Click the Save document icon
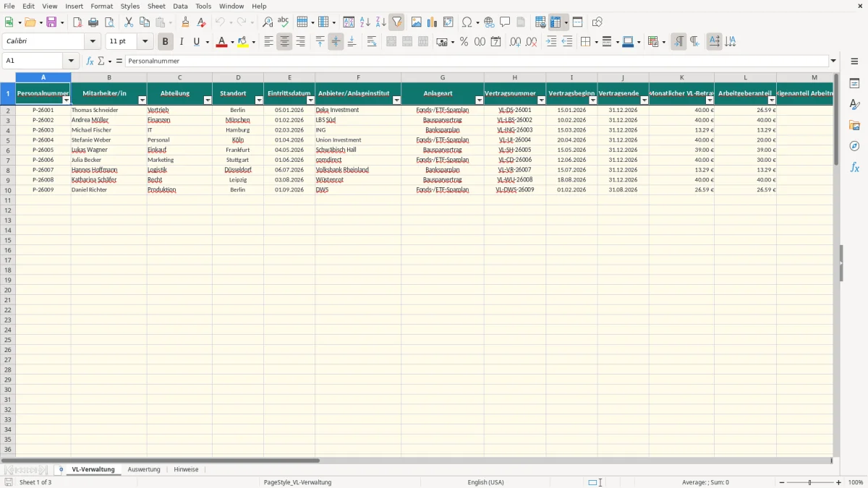The width and height of the screenshot is (868, 488). pos(51,22)
